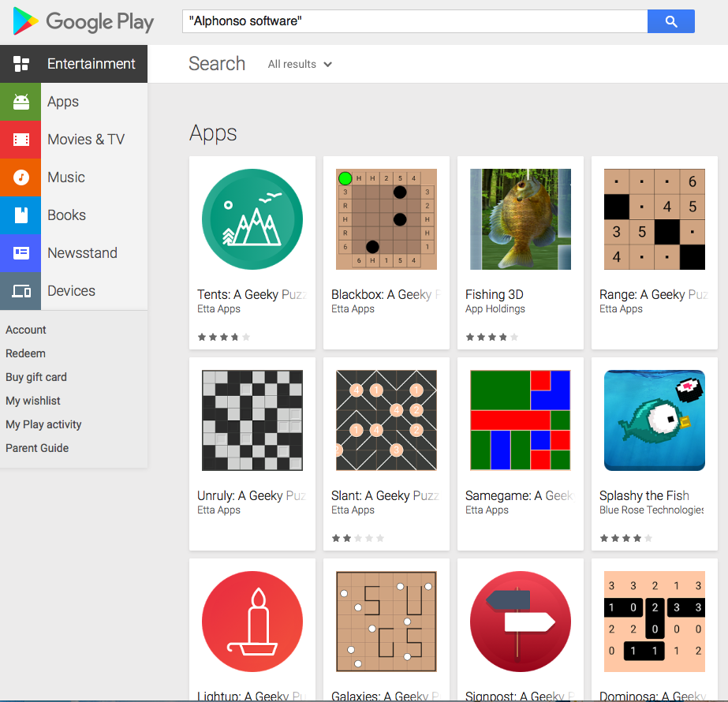The width and height of the screenshot is (728, 702).
Task: Click the Apps section heading
Action: [213, 133]
